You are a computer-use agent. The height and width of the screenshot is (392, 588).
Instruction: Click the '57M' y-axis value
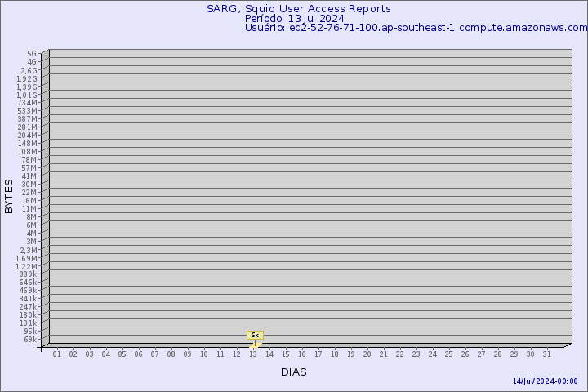click(29, 168)
